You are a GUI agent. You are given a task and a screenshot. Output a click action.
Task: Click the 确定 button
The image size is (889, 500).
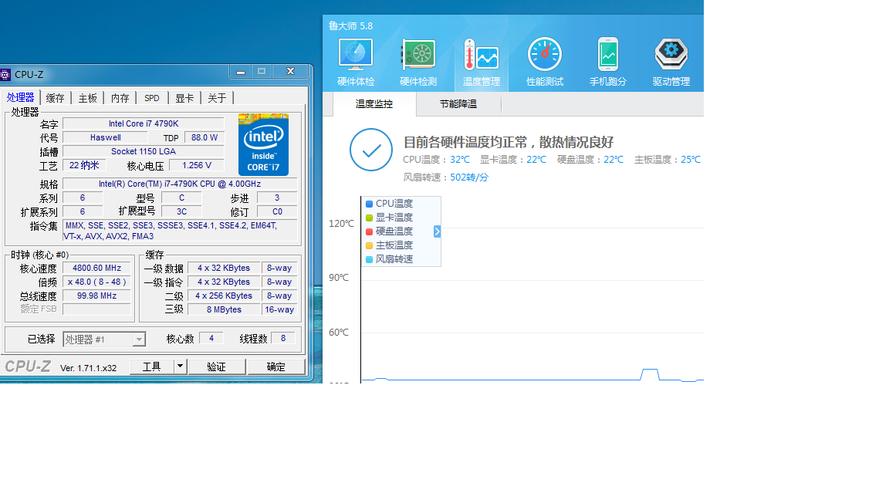click(276, 367)
